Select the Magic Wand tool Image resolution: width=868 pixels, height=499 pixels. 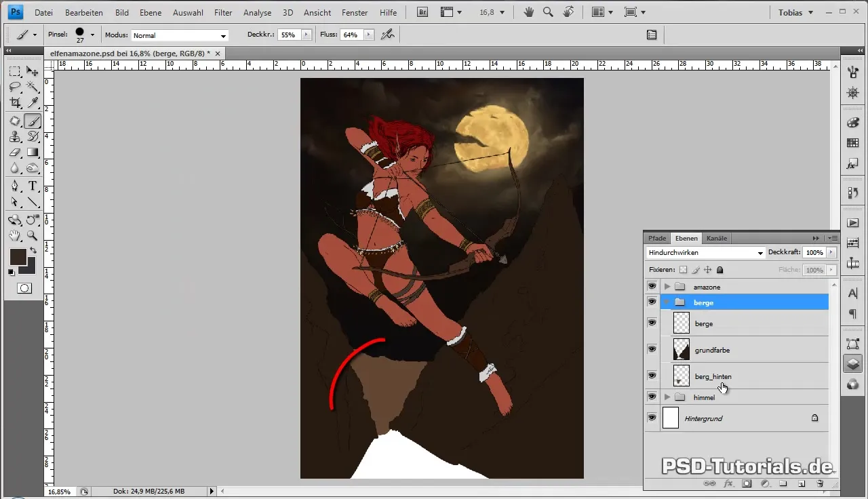(32, 87)
